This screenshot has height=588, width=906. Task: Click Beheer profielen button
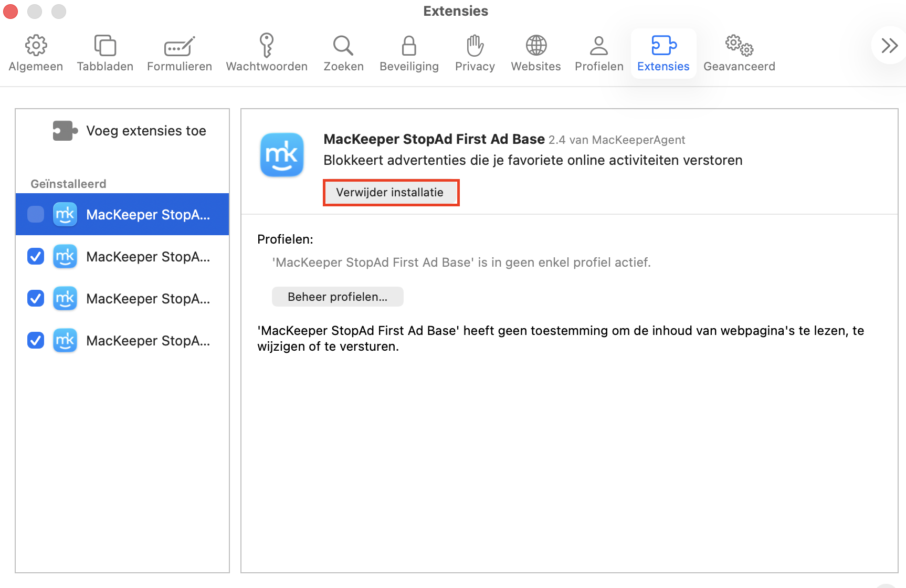338,297
